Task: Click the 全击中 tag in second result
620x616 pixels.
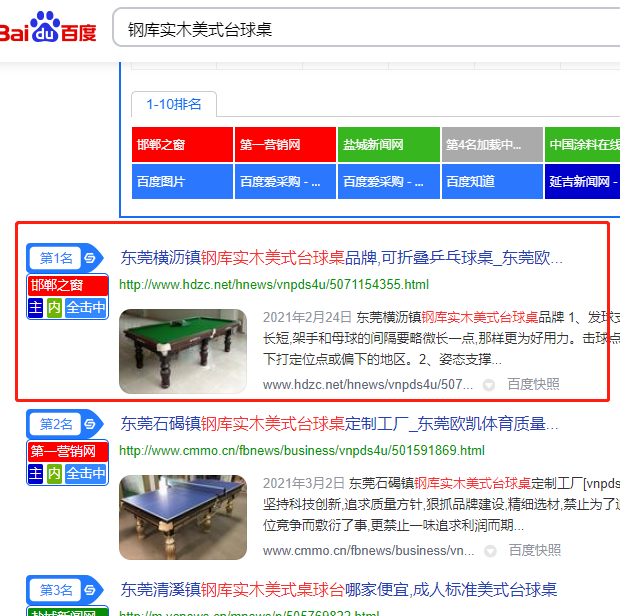Action: [86, 474]
